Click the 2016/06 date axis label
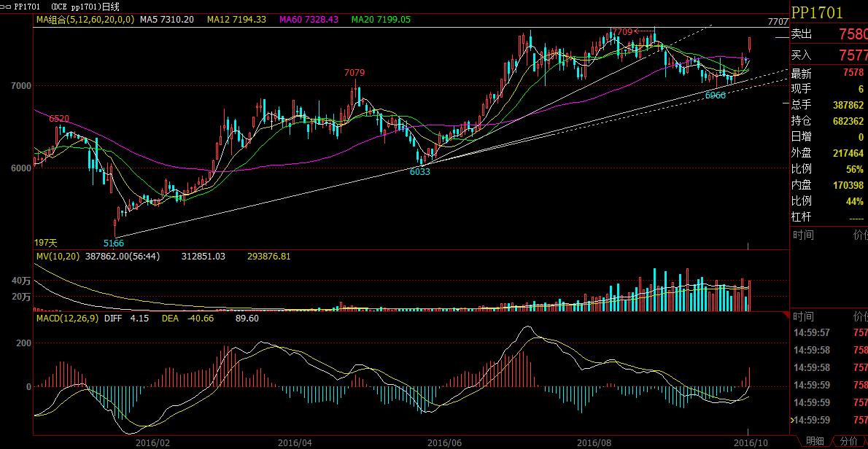Image resolution: width=868 pixels, height=449 pixels. click(444, 442)
